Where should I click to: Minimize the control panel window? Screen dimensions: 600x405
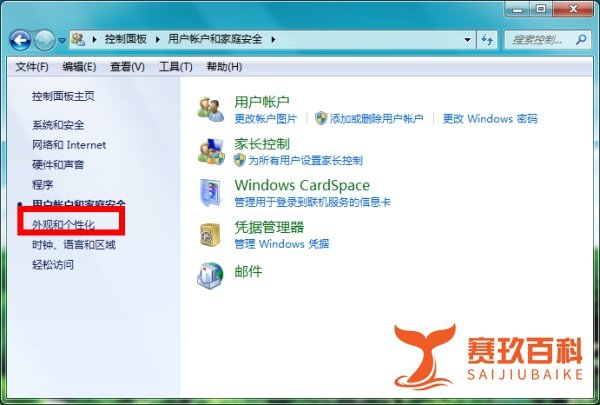517,9
